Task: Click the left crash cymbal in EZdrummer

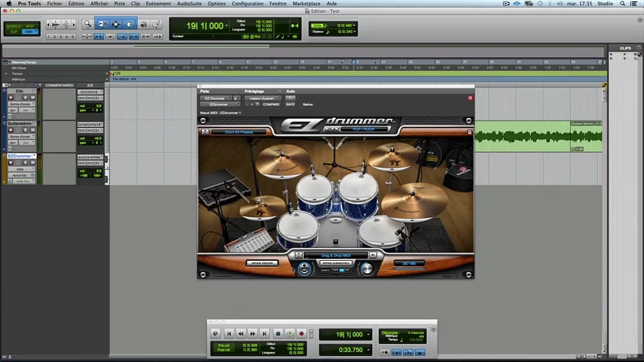Action: pos(283,162)
